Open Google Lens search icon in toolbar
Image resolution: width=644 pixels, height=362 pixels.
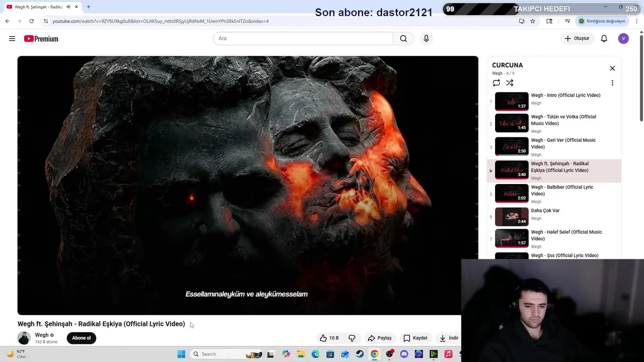pos(549,21)
